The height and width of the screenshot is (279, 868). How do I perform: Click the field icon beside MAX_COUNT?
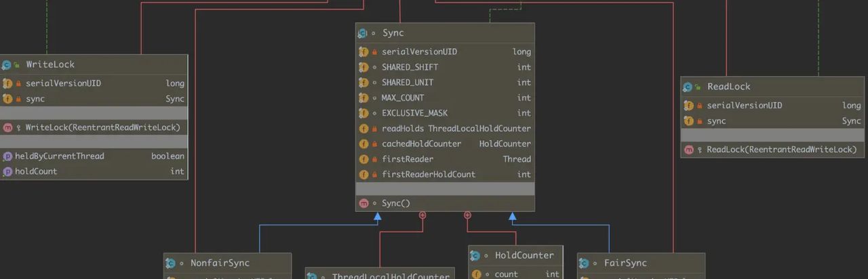point(363,98)
